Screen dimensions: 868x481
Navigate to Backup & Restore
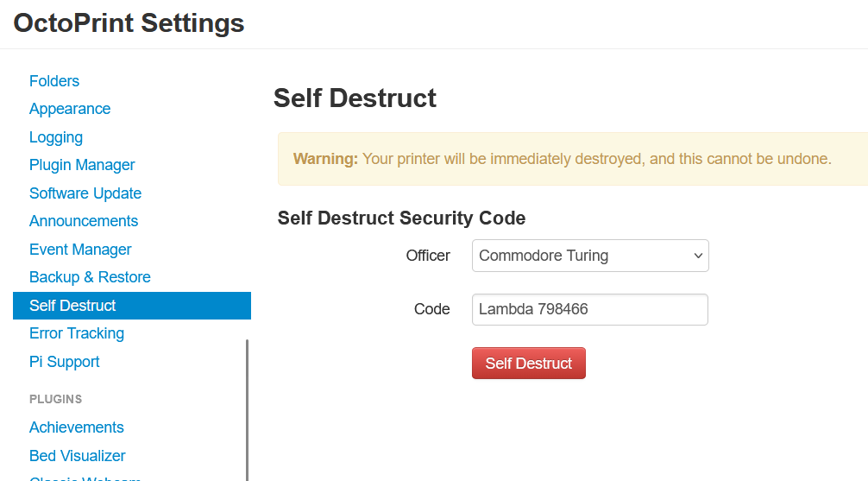pos(90,277)
